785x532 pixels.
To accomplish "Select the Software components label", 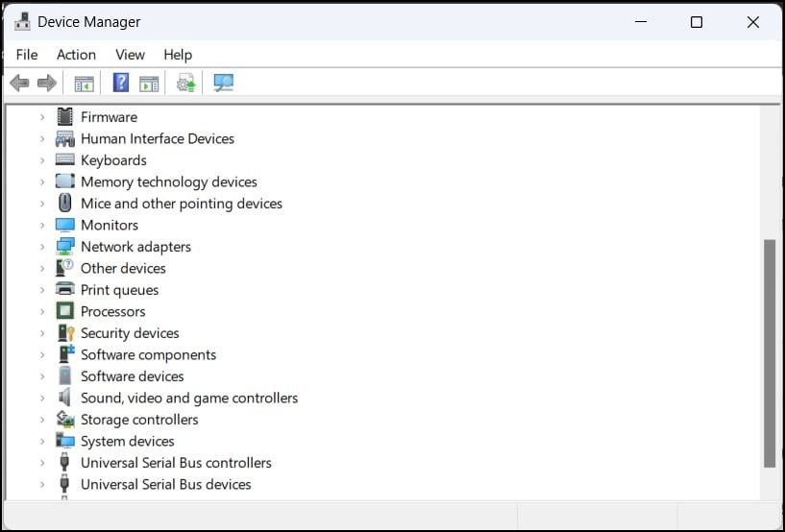I will [x=149, y=355].
